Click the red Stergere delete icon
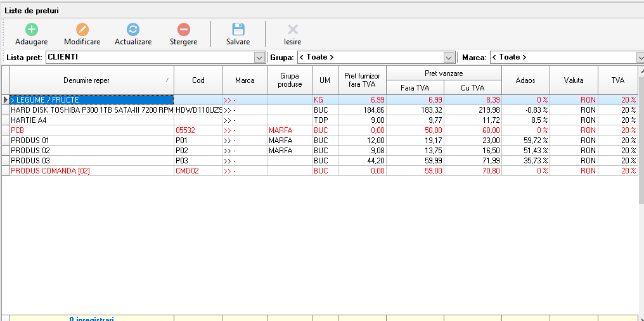Image resolution: width=644 pixels, height=321 pixels. (183, 29)
